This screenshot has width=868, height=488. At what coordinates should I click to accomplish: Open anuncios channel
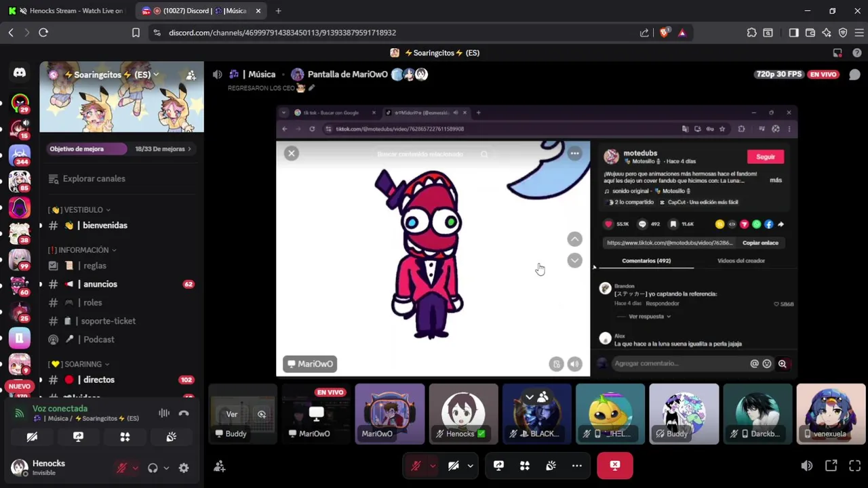click(x=121, y=284)
